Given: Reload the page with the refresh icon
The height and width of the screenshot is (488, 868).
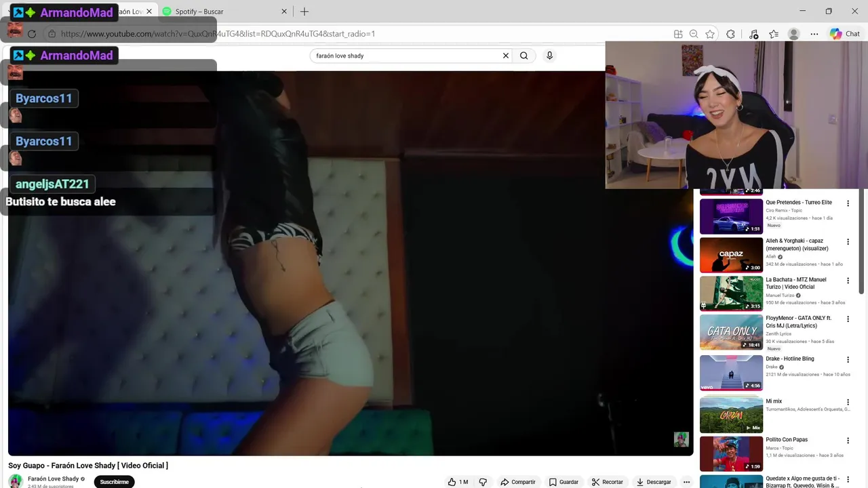Looking at the screenshot, I should [31, 34].
